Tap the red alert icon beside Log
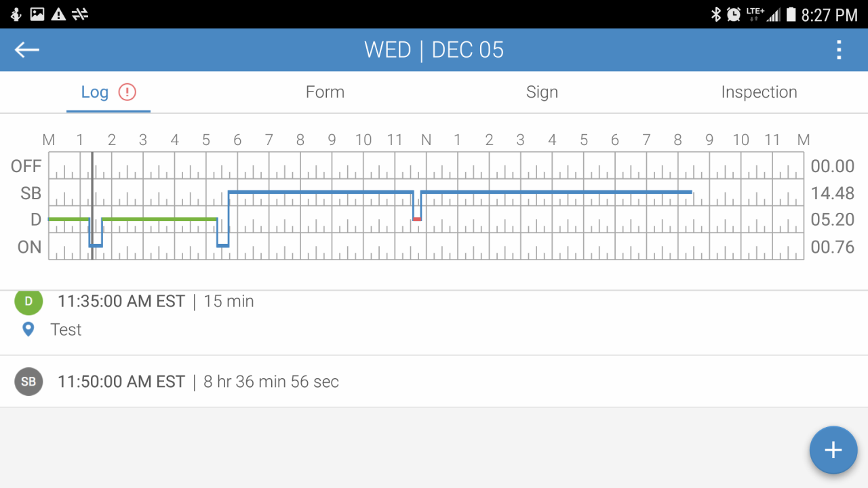 (127, 92)
